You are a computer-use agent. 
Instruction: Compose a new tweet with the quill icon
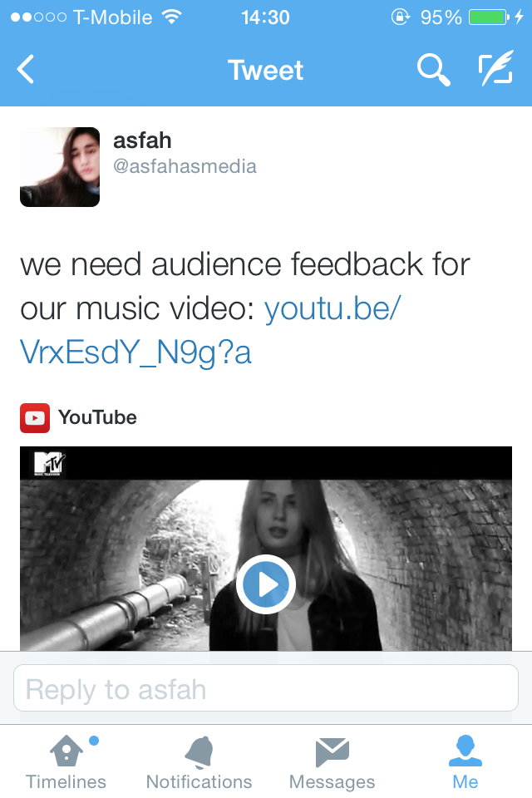496,68
